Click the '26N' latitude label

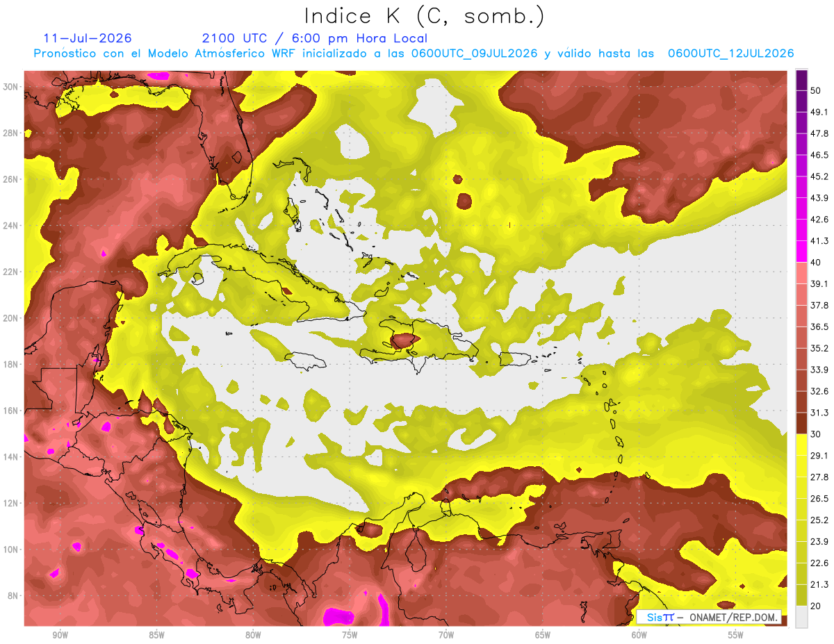[11, 179]
